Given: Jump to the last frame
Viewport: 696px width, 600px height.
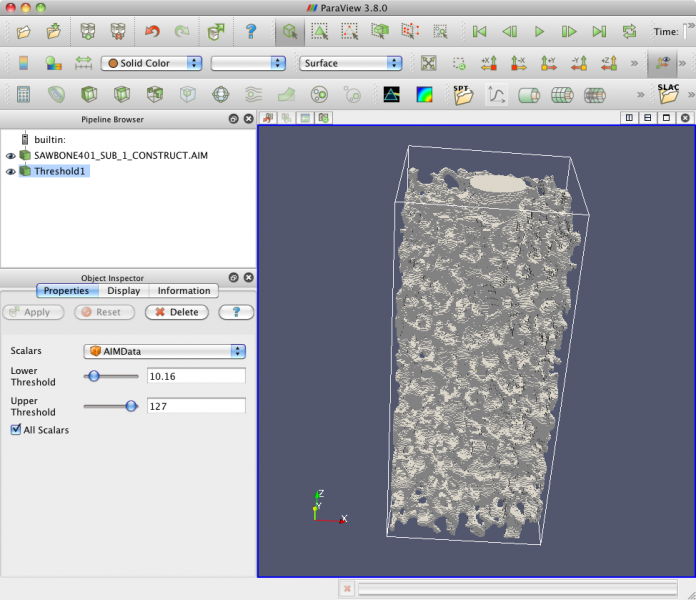Looking at the screenshot, I should click(599, 32).
